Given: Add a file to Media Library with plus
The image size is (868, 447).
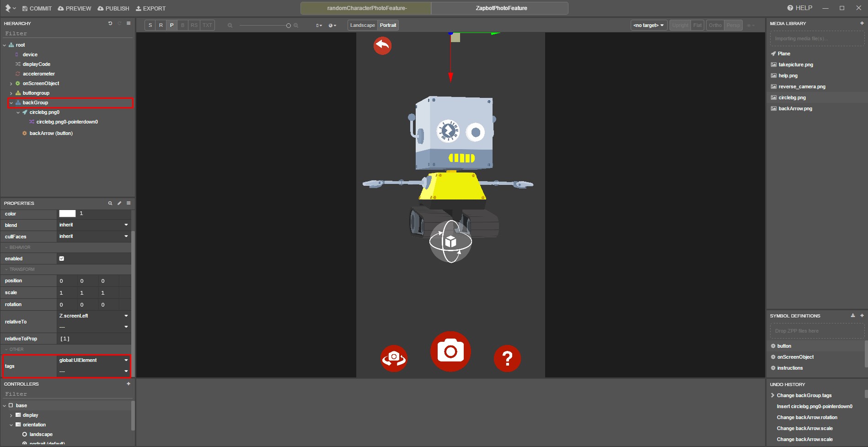Looking at the screenshot, I should 862,23.
